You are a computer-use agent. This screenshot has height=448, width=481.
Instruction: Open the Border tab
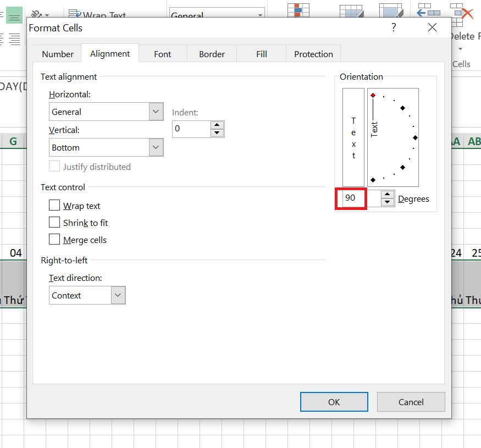pos(212,53)
